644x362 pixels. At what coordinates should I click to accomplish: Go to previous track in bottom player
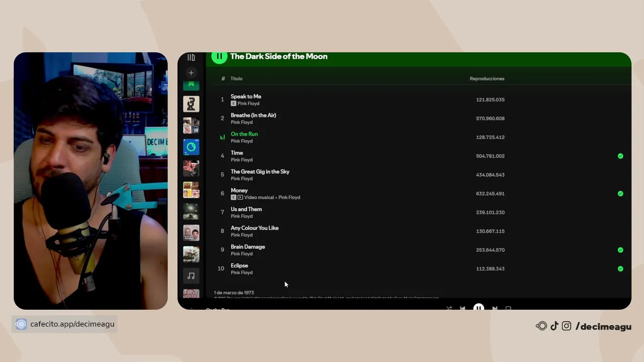[x=462, y=308]
